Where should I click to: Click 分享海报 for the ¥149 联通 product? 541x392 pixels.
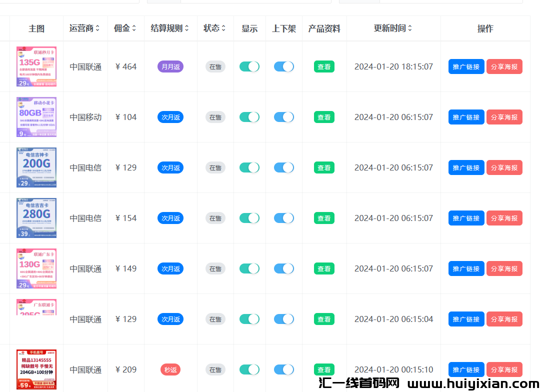(x=504, y=268)
